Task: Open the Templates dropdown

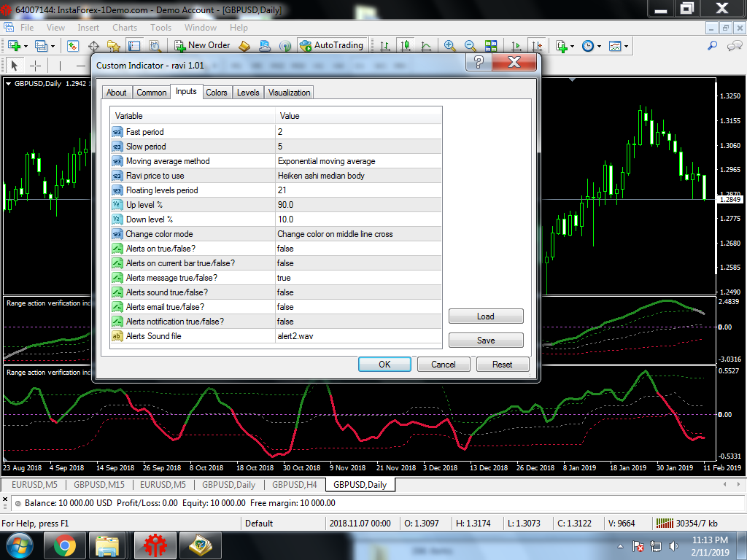Action: click(619, 46)
